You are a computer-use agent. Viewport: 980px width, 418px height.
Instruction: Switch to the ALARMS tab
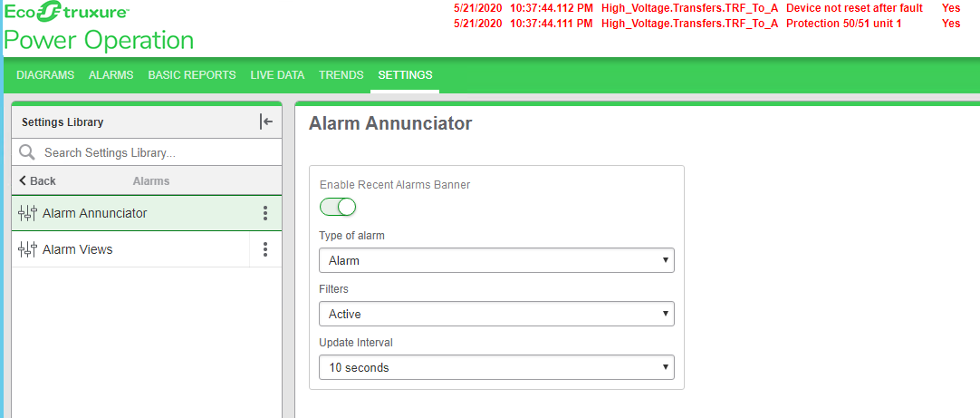click(111, 75)
